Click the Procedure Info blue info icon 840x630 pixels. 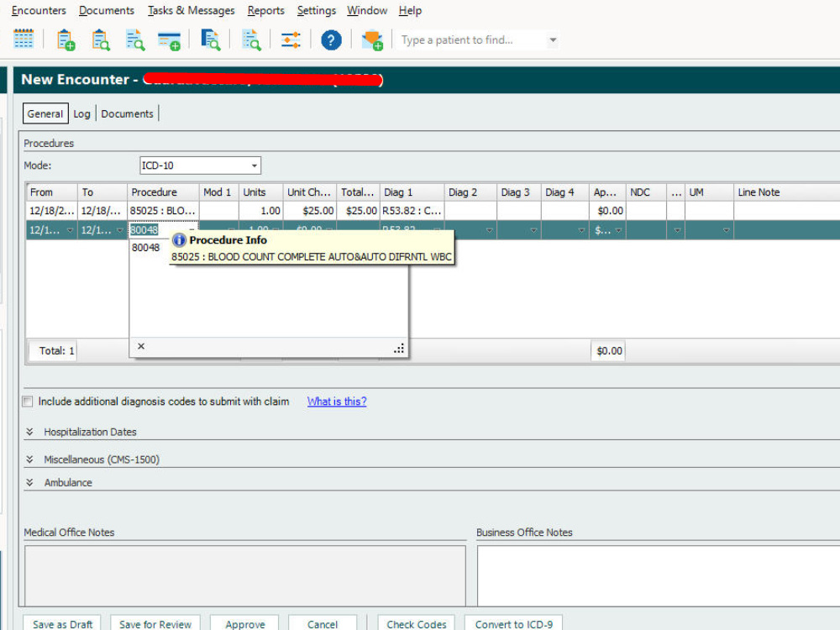tap(179, 240)
